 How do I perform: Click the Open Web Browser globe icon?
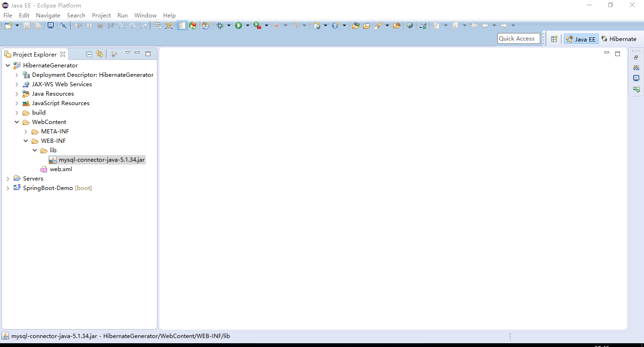click(x=410, y=25)
